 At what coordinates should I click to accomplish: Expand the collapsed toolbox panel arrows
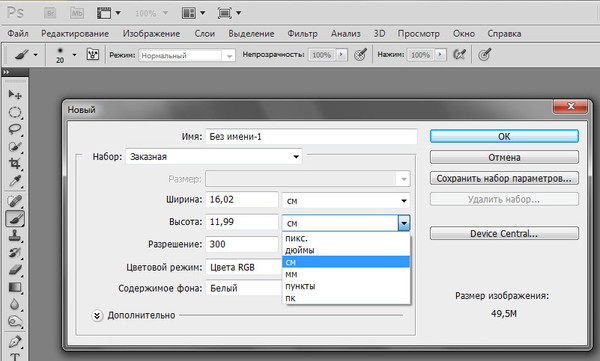click(x=6, y=72)
